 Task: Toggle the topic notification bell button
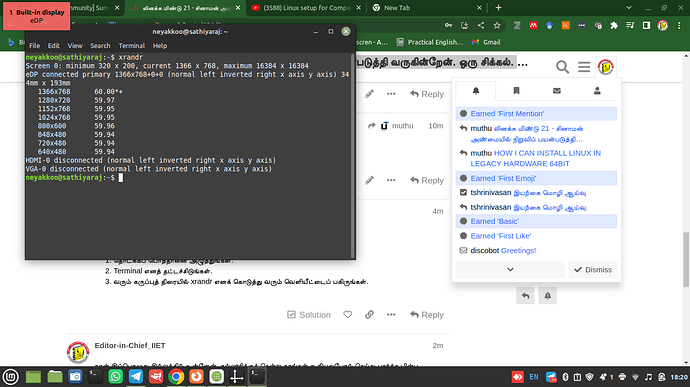(x=547, y=296)
